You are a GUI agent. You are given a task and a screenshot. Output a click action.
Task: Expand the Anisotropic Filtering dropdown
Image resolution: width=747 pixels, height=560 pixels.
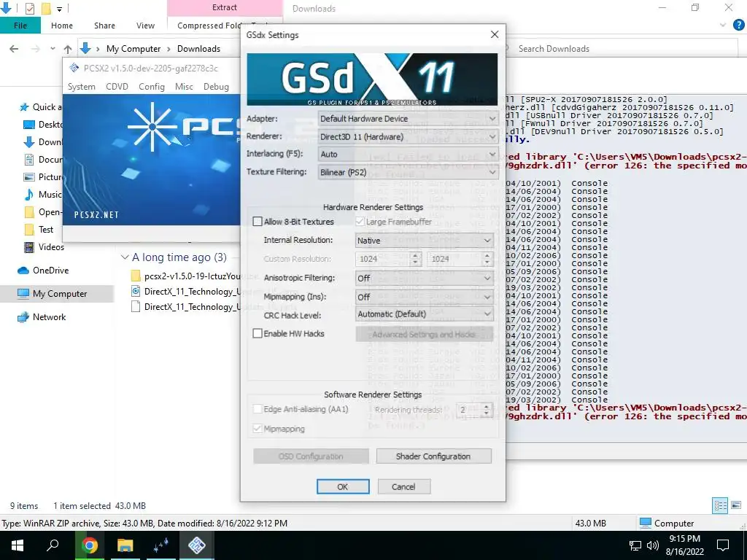tap(424, 278)
